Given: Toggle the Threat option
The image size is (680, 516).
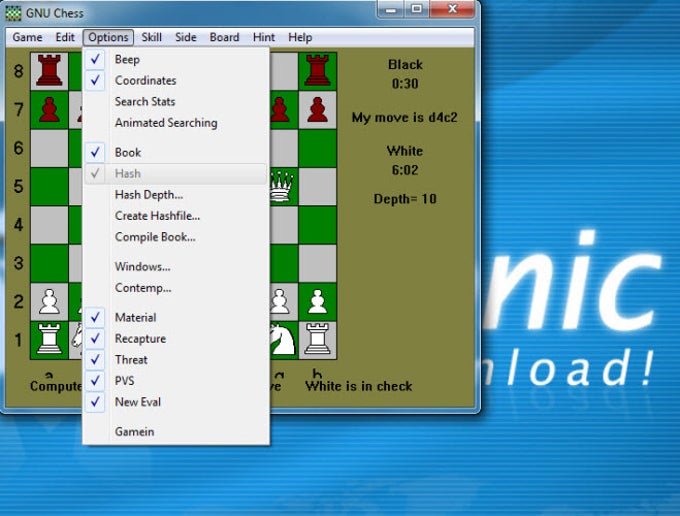Looking at the screenshot, I should click(x=176, y=360).
